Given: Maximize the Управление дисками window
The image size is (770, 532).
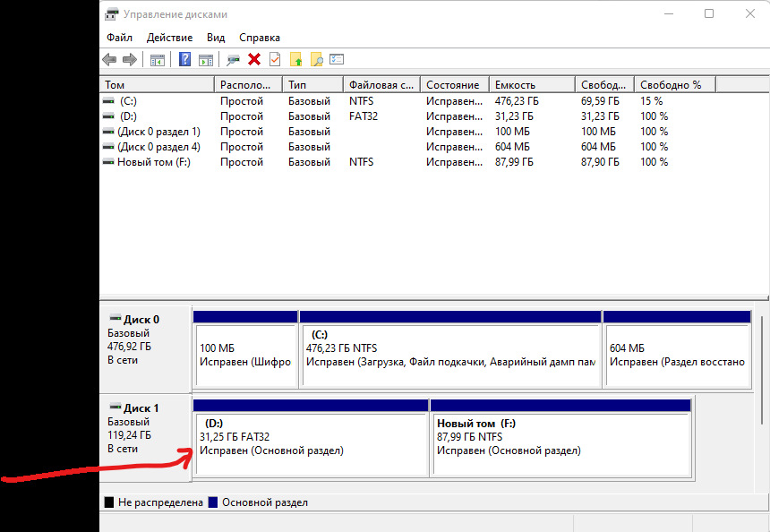Looking at the screenshot, I should pyautogui.click(x=709, y=13).
